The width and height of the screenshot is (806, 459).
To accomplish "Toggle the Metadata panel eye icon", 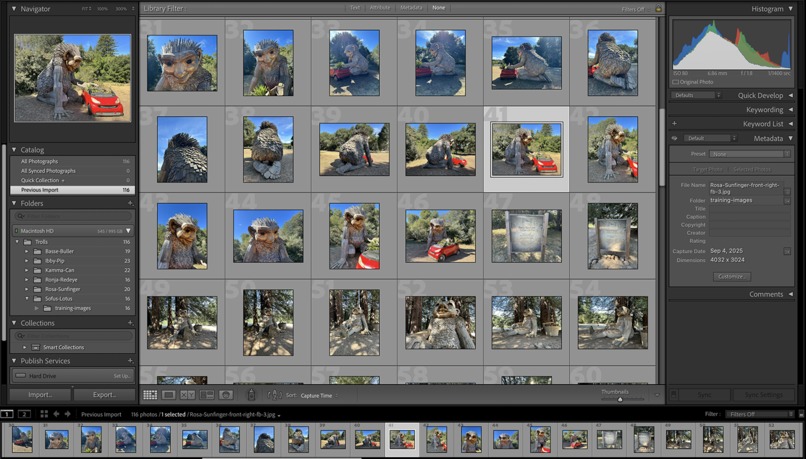I will [674, 138].
